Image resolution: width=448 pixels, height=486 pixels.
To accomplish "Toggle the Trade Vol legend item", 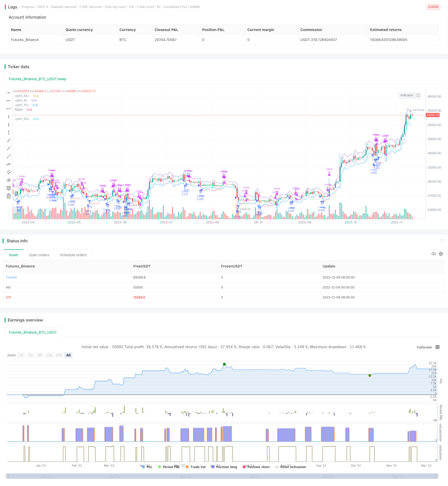I will click(x=196, y=467).
